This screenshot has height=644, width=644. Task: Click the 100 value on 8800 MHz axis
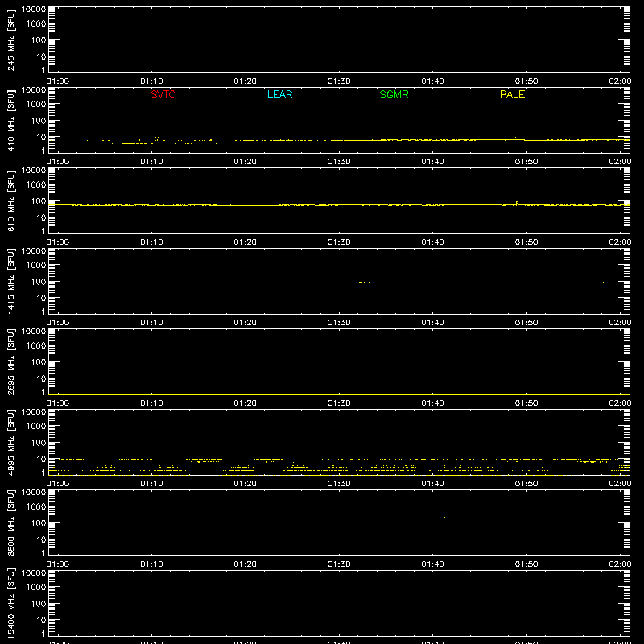pyautogui.click(x=39, y=523)
